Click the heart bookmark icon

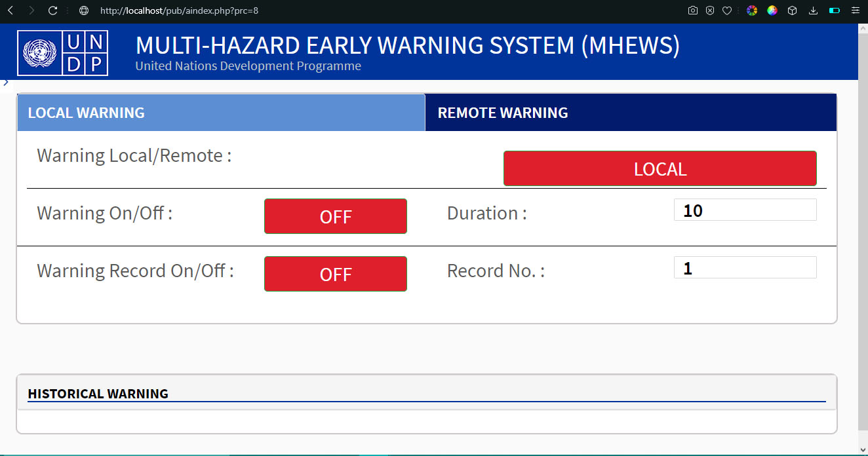(727, 10)
